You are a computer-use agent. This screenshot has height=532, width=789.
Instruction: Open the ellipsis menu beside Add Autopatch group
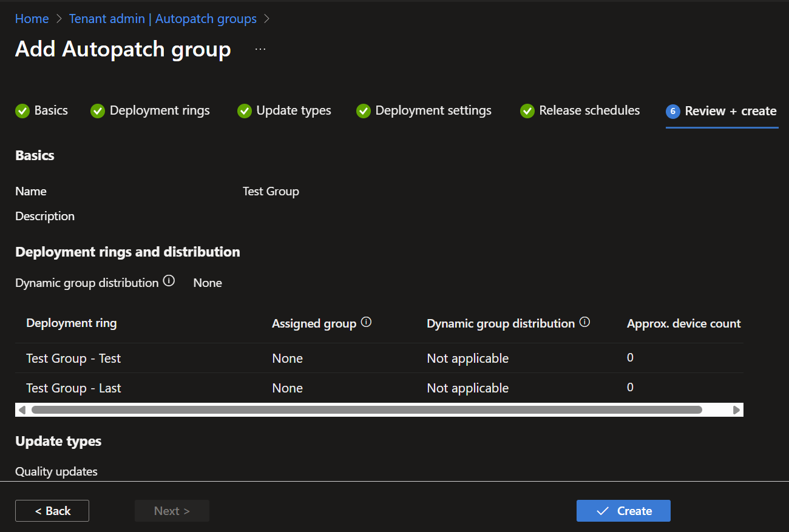[x=260, y=49]
